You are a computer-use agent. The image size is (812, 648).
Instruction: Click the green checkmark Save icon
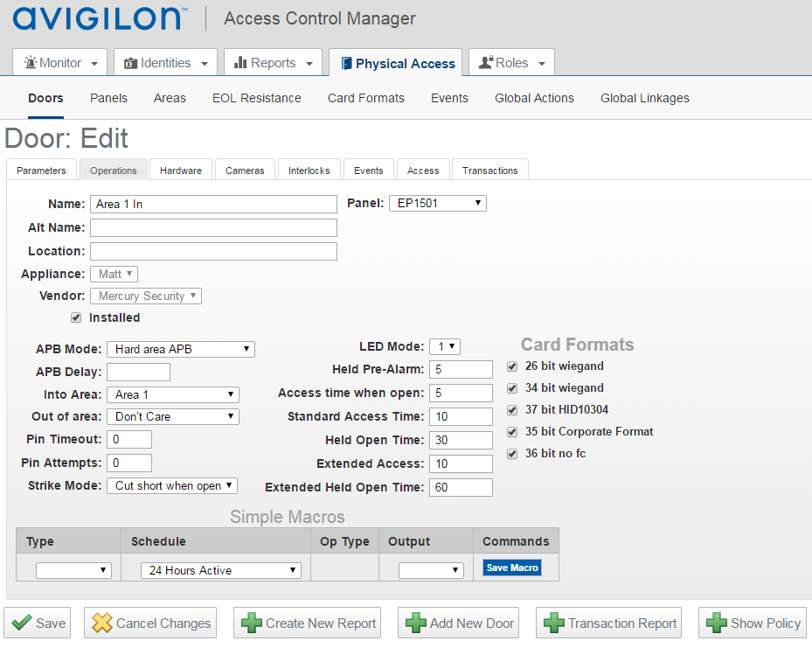23,624
